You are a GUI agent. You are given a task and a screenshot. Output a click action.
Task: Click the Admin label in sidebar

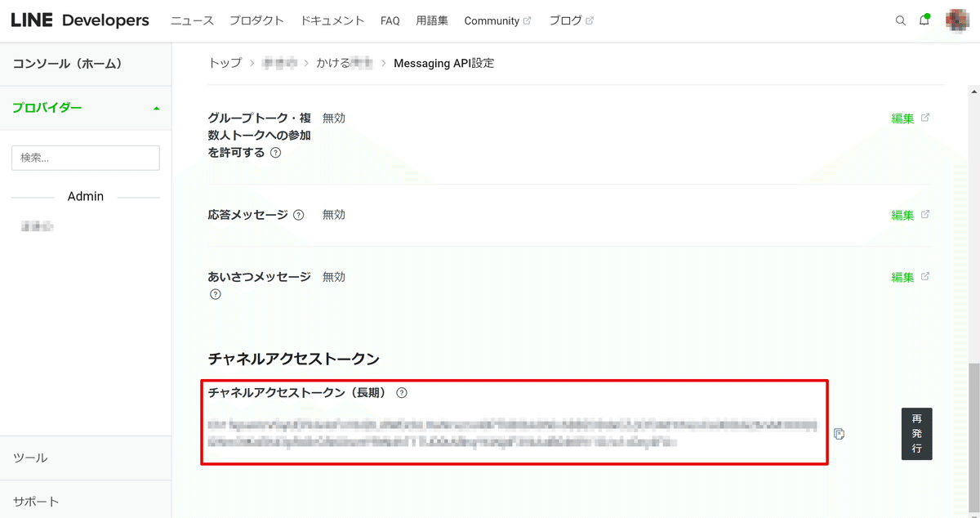click(x=86, y=196)
